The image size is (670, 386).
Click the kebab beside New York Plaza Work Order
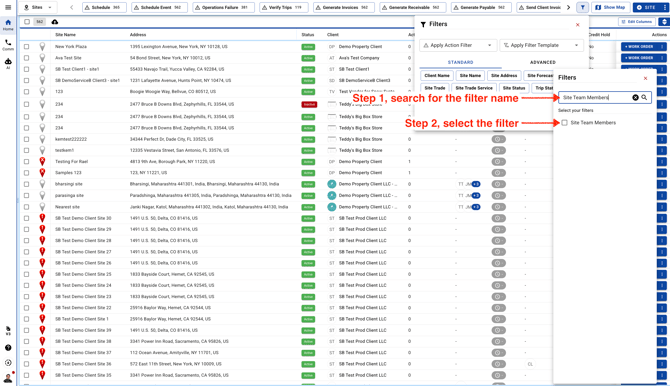coord(662,47)
